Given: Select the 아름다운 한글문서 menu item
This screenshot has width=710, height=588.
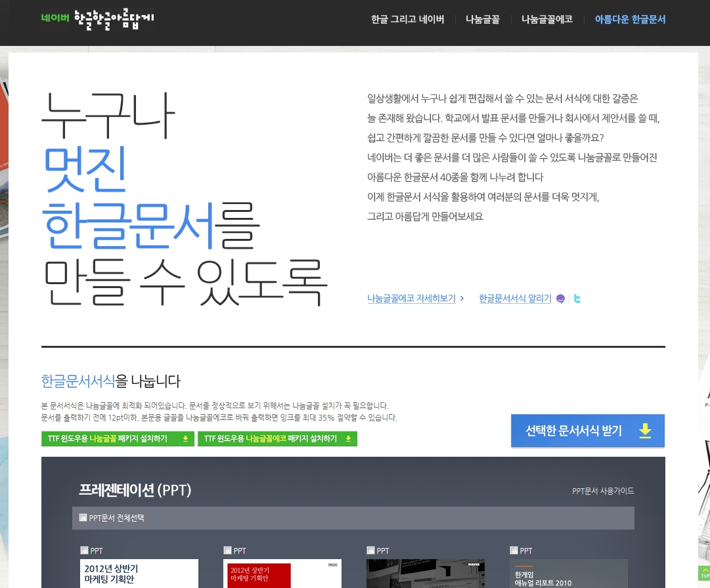Looking at the screenshot, I should 630,20.
